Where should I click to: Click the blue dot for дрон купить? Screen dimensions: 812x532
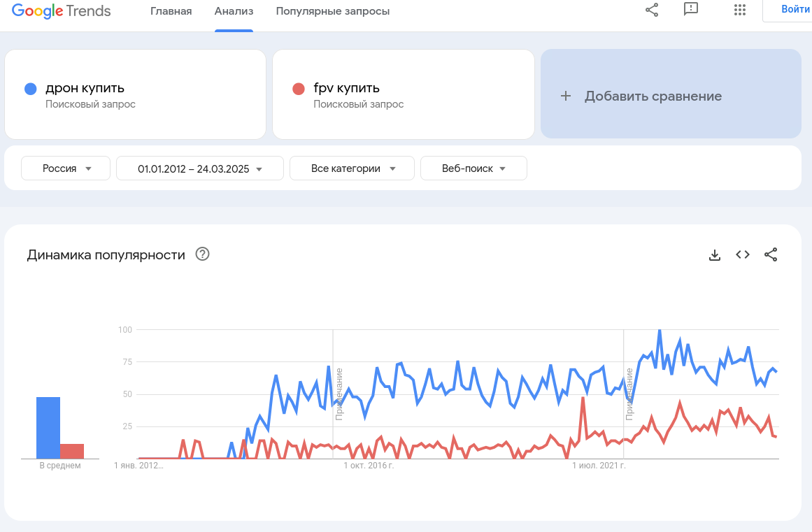pyautogui.click(x=30, y=89)
